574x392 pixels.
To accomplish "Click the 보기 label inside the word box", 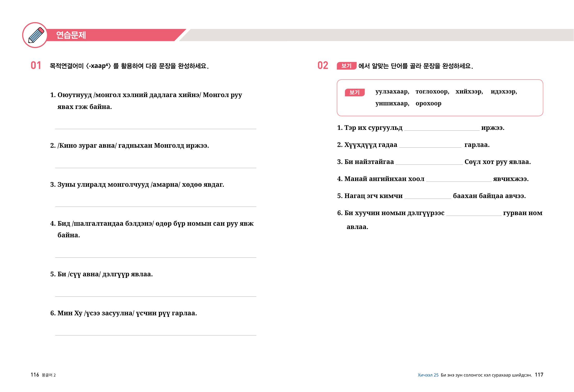I will coord(355,92).
